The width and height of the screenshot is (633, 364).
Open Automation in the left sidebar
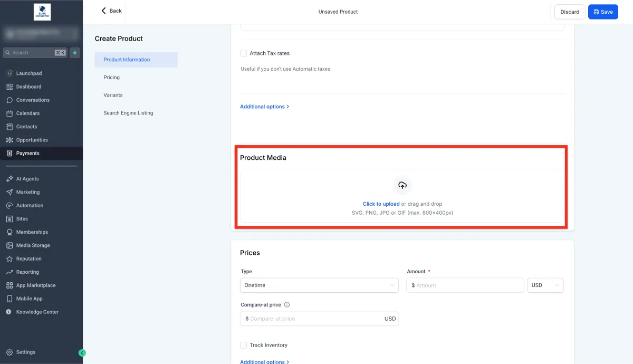pyautogui.click(x=30, y=206)
